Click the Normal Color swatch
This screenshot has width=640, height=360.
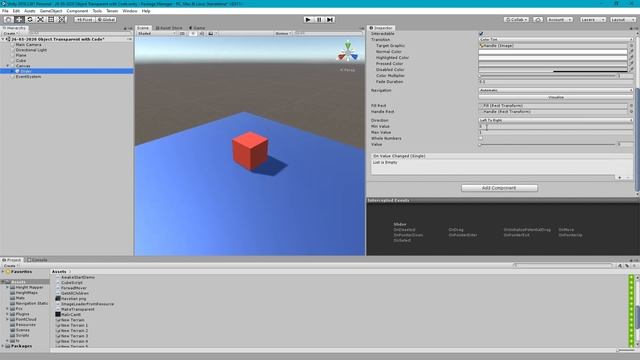tap(553, 52)
